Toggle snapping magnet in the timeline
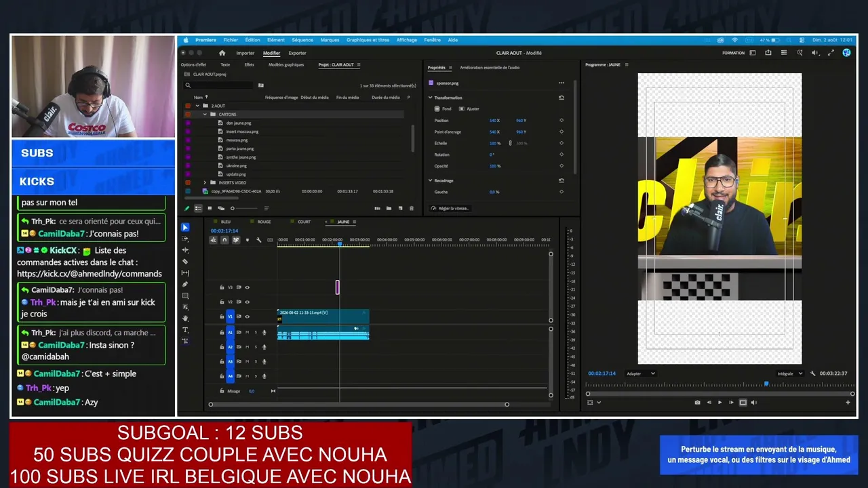 [x=224, y=240]
